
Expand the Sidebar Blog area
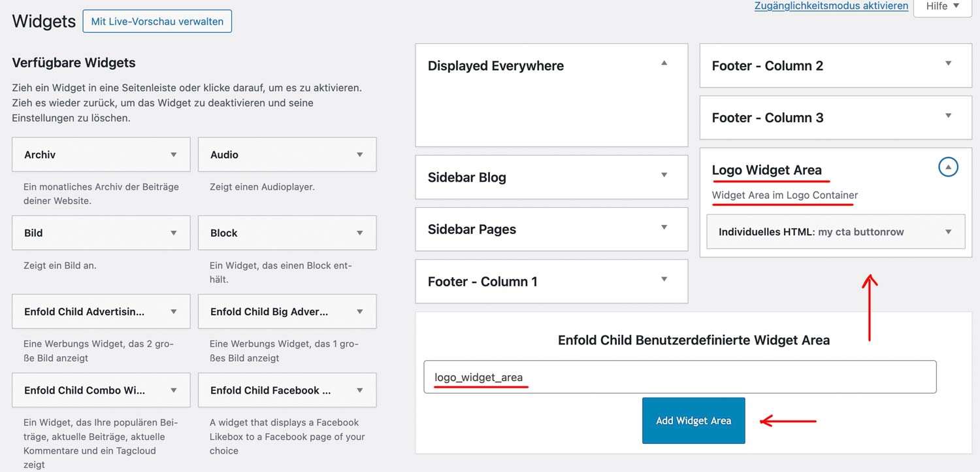(x=664, y=175)
